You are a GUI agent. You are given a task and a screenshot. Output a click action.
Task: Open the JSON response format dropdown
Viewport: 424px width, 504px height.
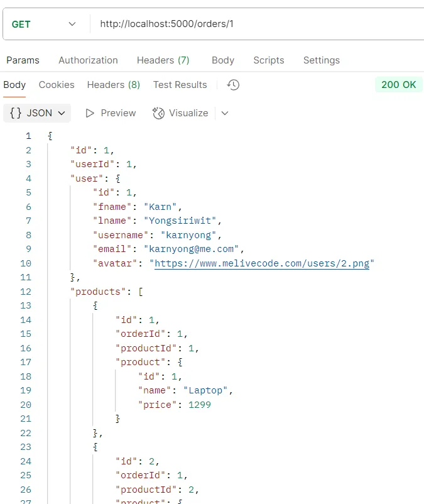pos(37,113)
